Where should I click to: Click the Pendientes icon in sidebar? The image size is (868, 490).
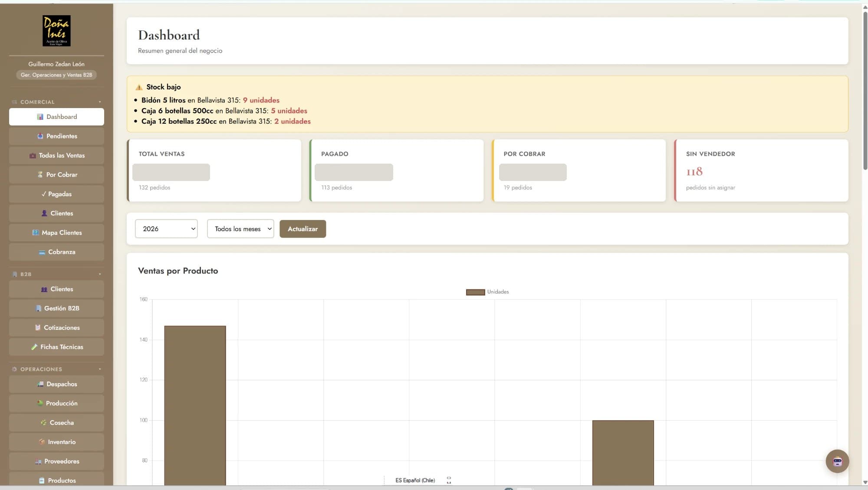(40, 136)
